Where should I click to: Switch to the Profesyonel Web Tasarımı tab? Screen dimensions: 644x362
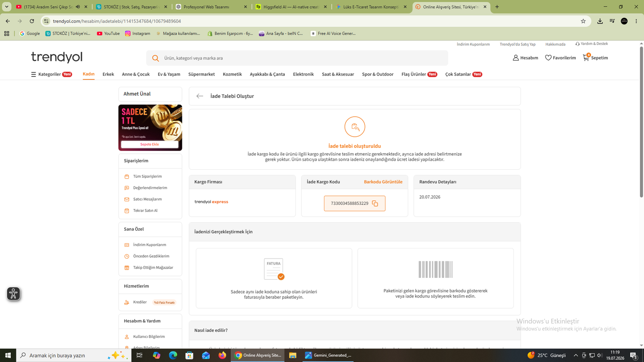212,7
